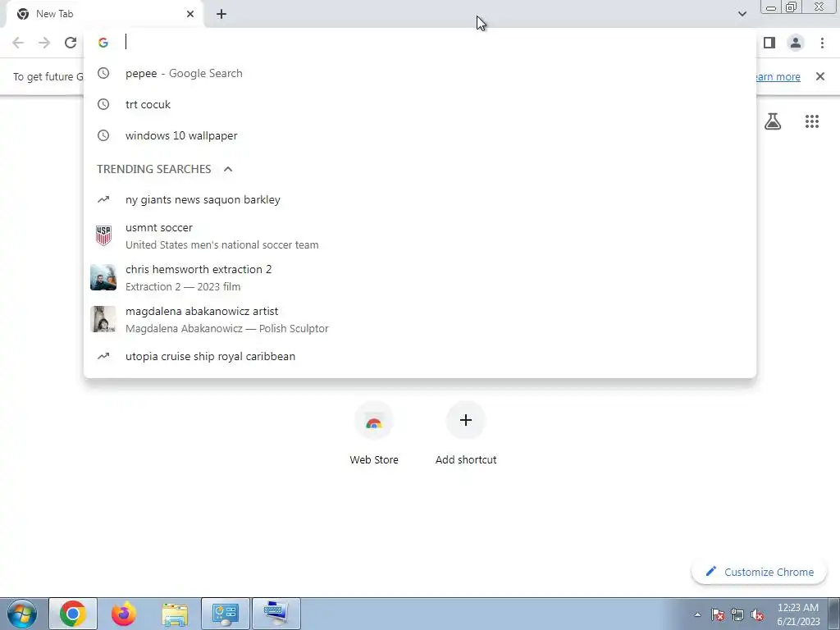Click inside the address bar field
840x630 pixels.
point(420,43)
